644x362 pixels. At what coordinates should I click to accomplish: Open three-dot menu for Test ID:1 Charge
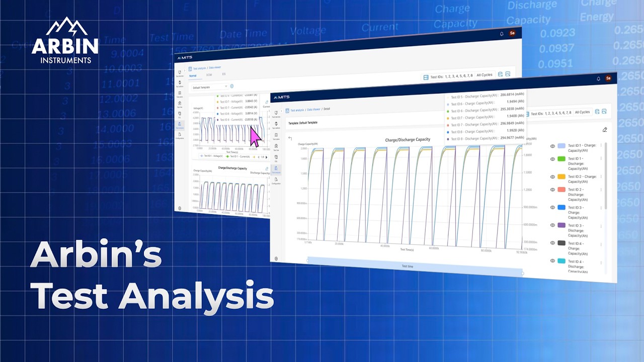[x=601, y=146]
